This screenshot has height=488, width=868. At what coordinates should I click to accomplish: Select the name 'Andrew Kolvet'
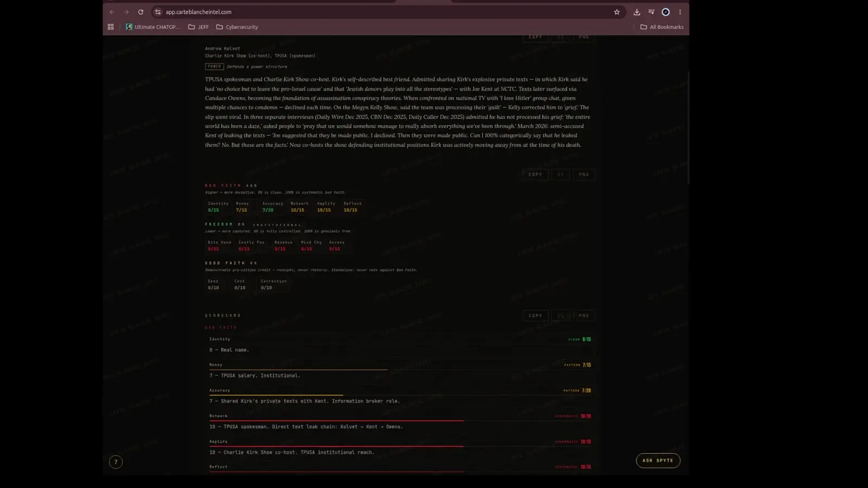(222, 48)
